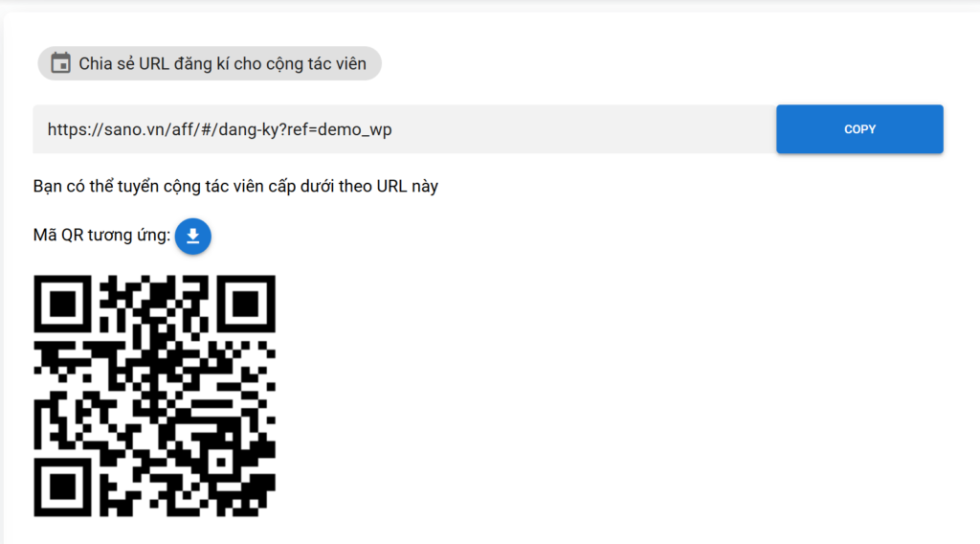Click the center of the QR code image

(x=154, y=396)
